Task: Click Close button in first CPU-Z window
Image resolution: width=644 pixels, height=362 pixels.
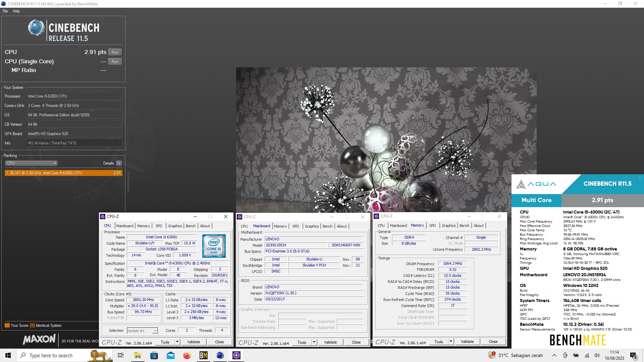Action: click(x=219, y=342)
